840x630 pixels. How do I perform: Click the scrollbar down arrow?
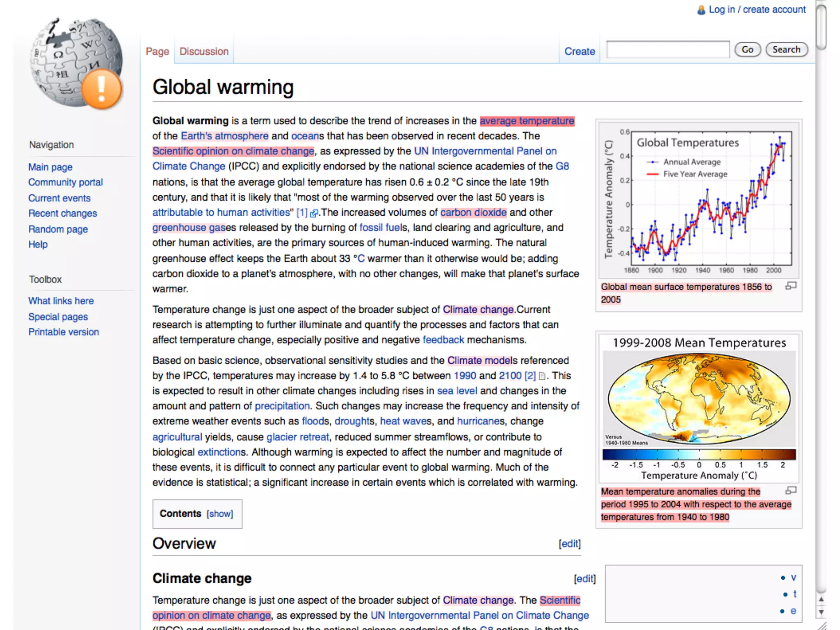(821, 612)
